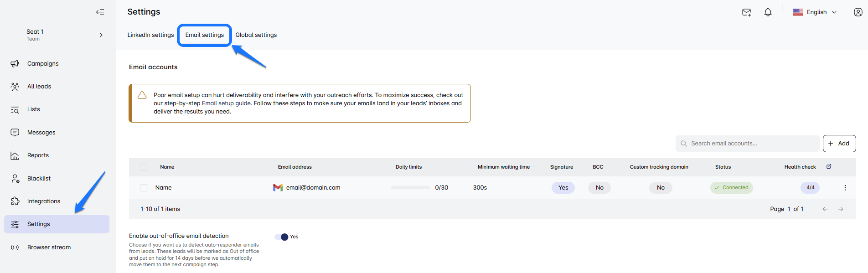Collapse the sidebar with the arrow icon
Image resolution: width=868 pixels, height=273 pixels.
pos(100,12)
